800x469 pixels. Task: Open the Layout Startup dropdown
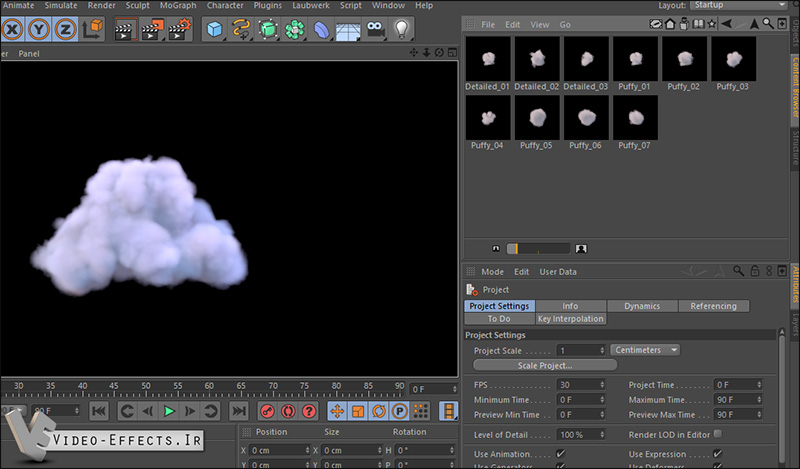[739, 5]
